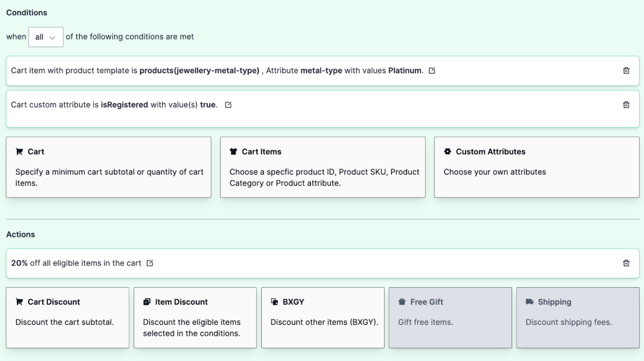Select the Item Discount action type

[x=195, y=317]
